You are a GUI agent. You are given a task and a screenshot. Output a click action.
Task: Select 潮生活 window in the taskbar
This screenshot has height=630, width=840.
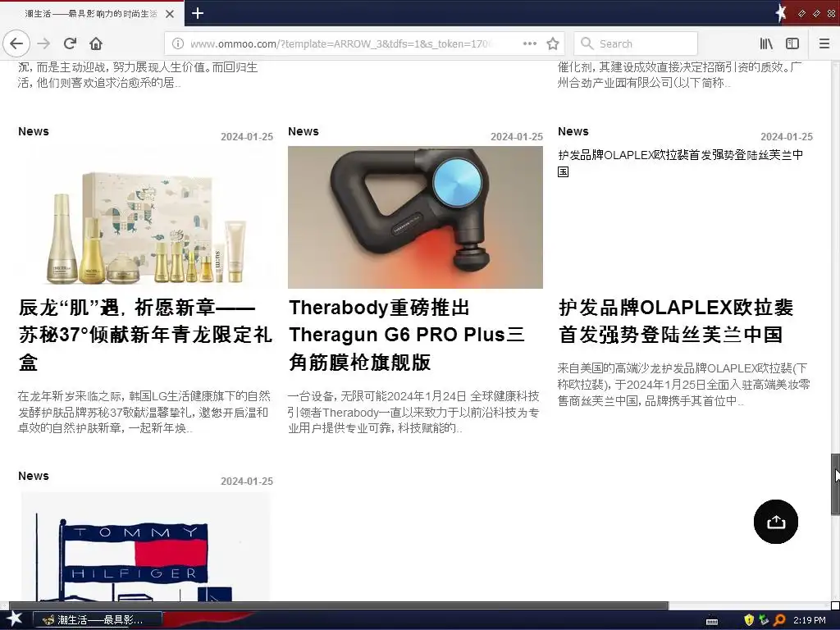click(x=98, y=620)
